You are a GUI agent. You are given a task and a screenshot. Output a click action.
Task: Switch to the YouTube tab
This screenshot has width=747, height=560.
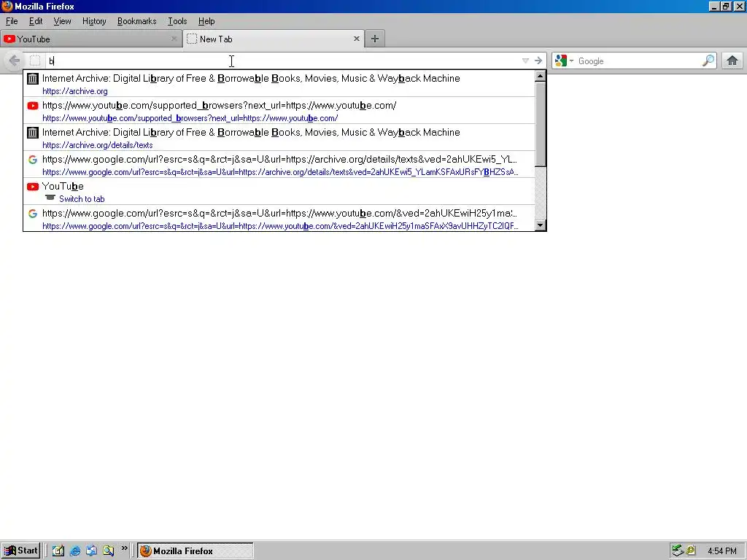91,39
